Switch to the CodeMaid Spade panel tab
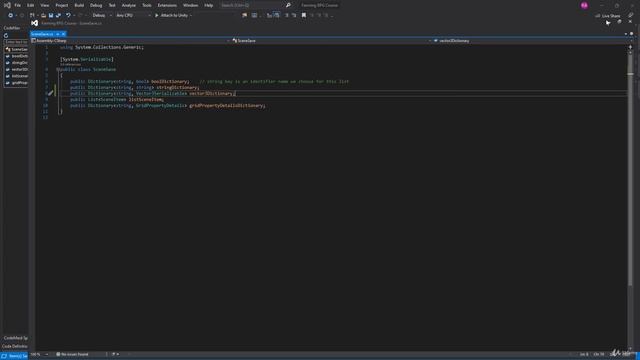640x360 pixels. (16, 338)
